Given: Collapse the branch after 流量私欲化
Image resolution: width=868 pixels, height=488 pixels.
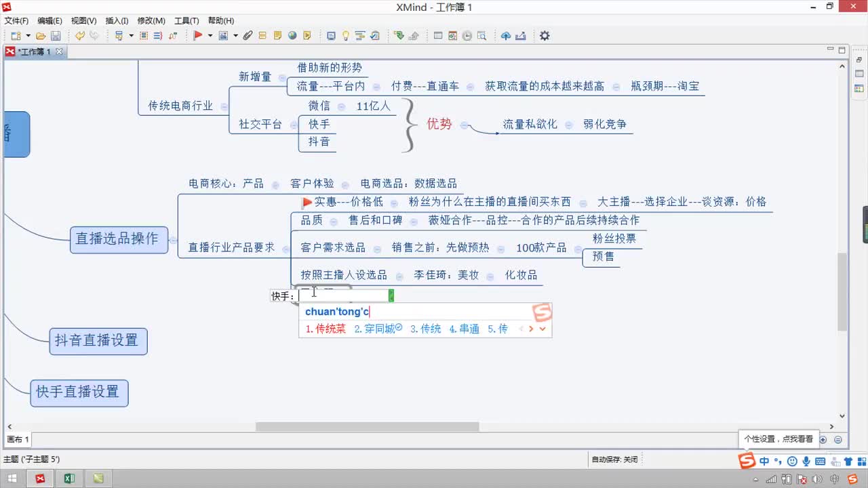Looking at the screenshot, I should pyautogui.click(x=569, y=125).
